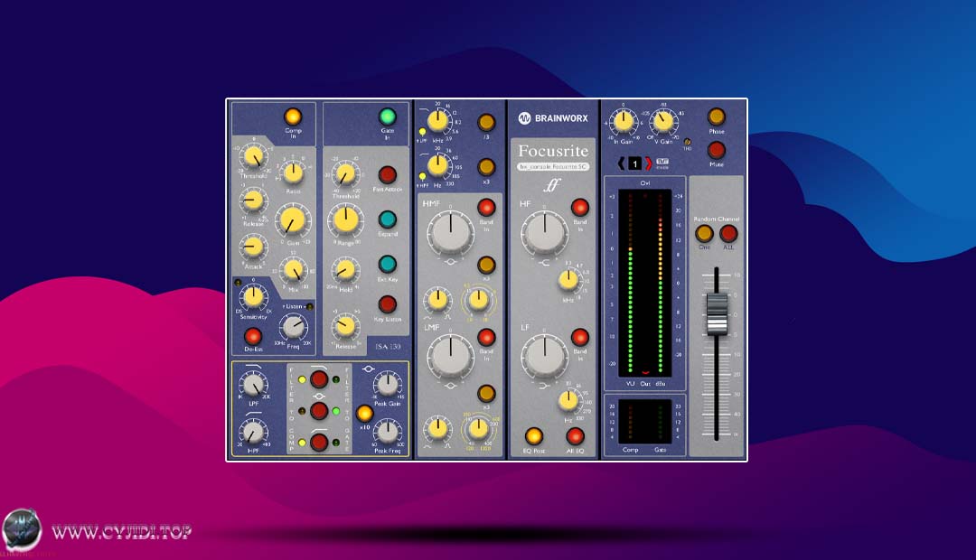The image size is (976, 560).
Task: Click the EQ LPF kHz knob
Action: tap(438, 121)
